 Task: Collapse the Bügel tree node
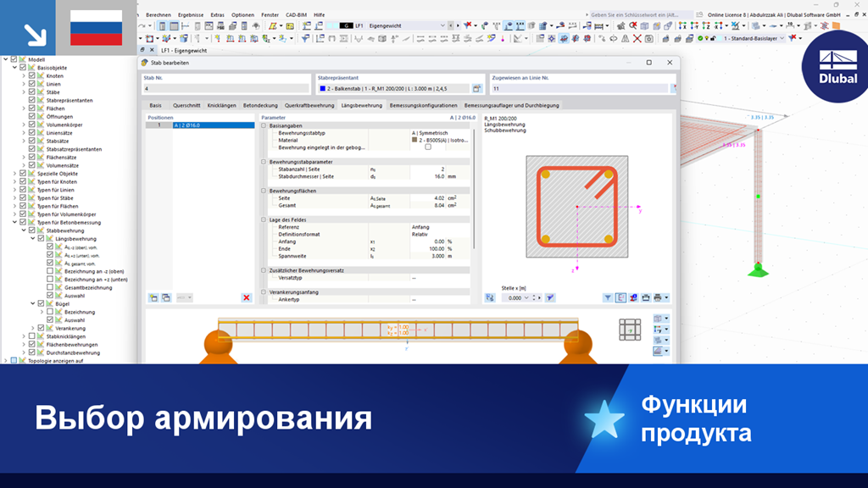click(x=33, y=304)
